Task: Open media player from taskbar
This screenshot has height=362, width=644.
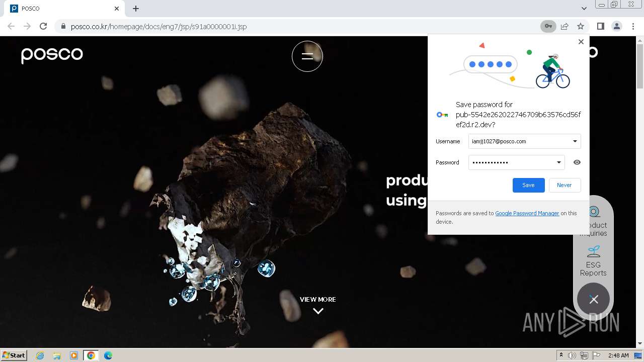Action: click(74, 355)
